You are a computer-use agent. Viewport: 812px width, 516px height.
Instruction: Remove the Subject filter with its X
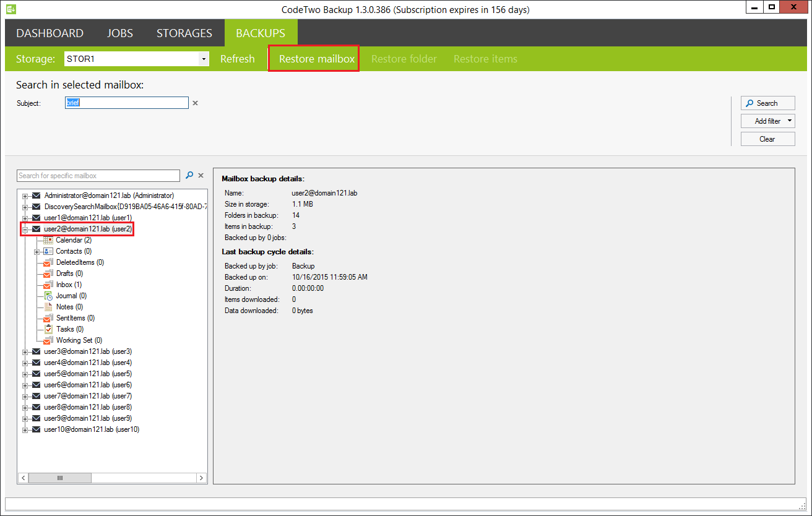click(x=195, y=103)
